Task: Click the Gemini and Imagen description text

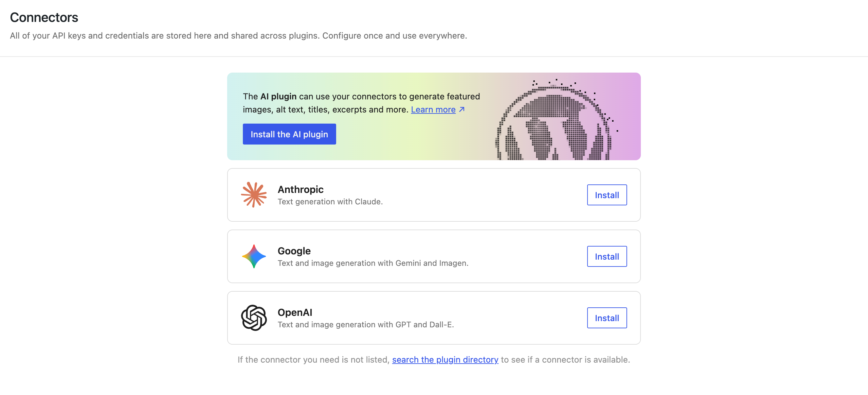Action: coord(373,263)
